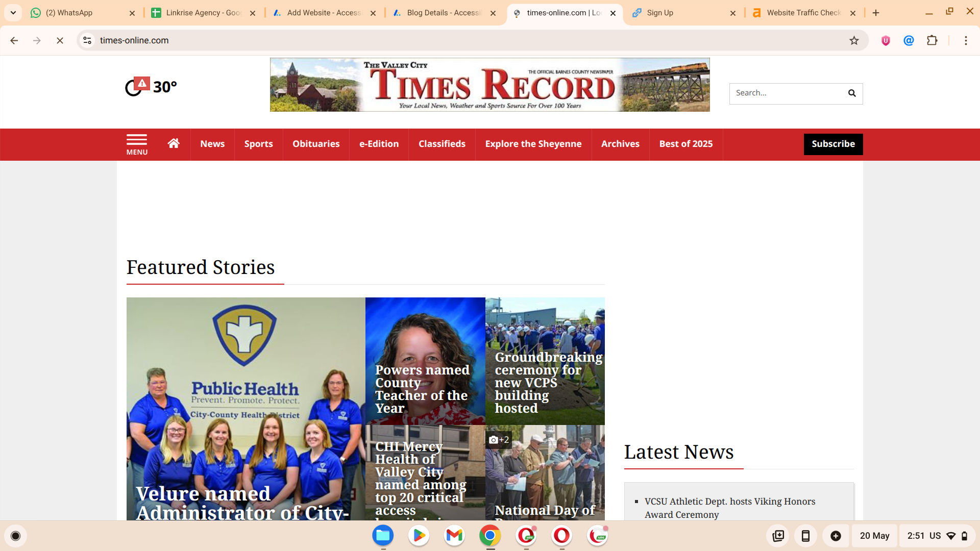The image size is (980, 551).
Task: Bookmark this page with the star icon
Action: click(x=854, y=40)
